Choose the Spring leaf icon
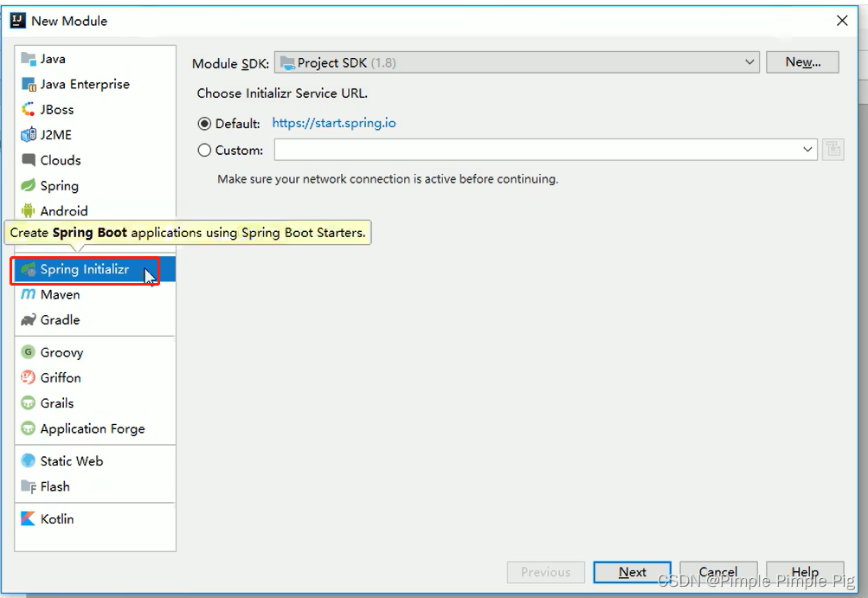The width and height of the screenshot is (868, 598). click(x=29, y=185)
